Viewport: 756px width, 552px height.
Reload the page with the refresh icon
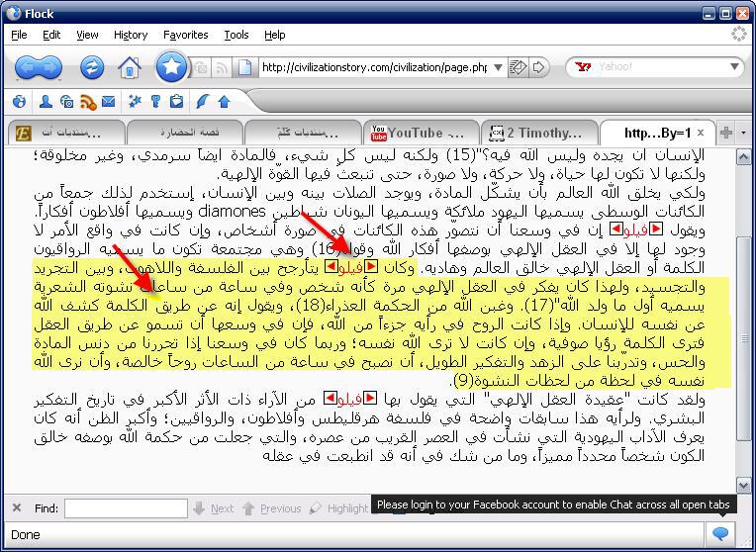coord(92,67)
